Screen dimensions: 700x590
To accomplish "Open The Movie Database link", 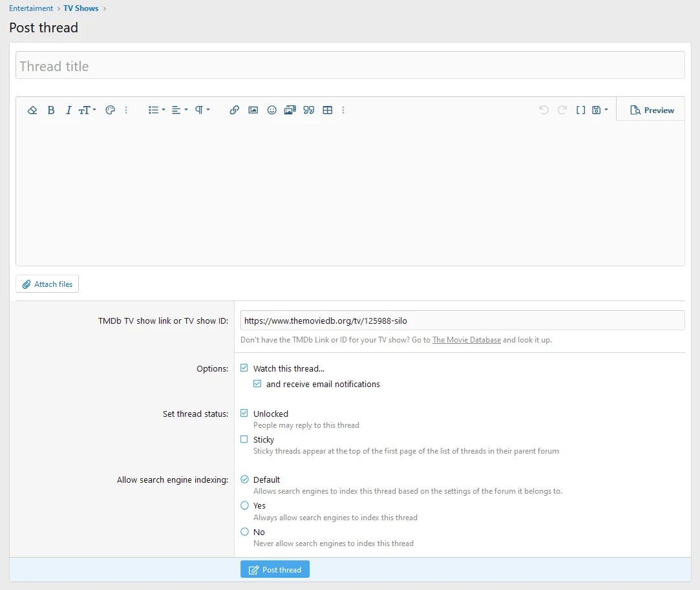I will coord(466,340).
